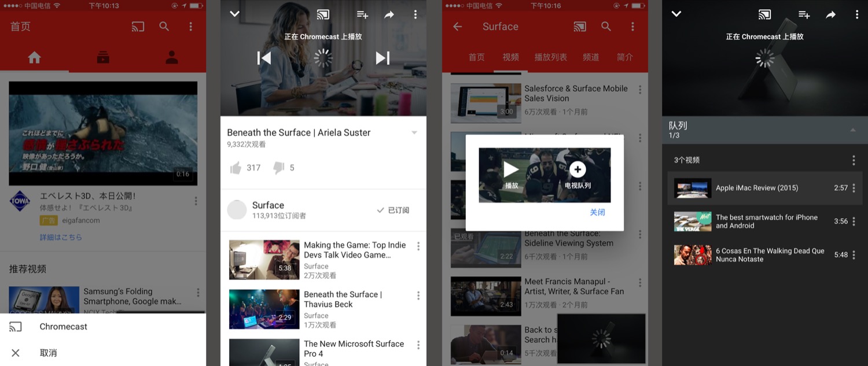Open the 詳細はこちら ad link
Viewport: 868px width, 366px height.
tap(61, 237)
